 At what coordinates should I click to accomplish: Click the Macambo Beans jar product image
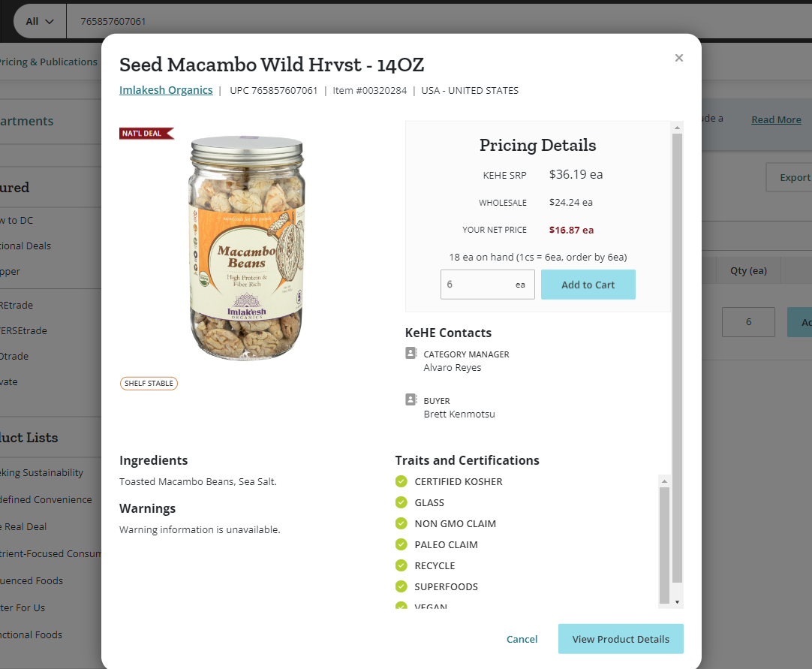(x=246, y=248)
